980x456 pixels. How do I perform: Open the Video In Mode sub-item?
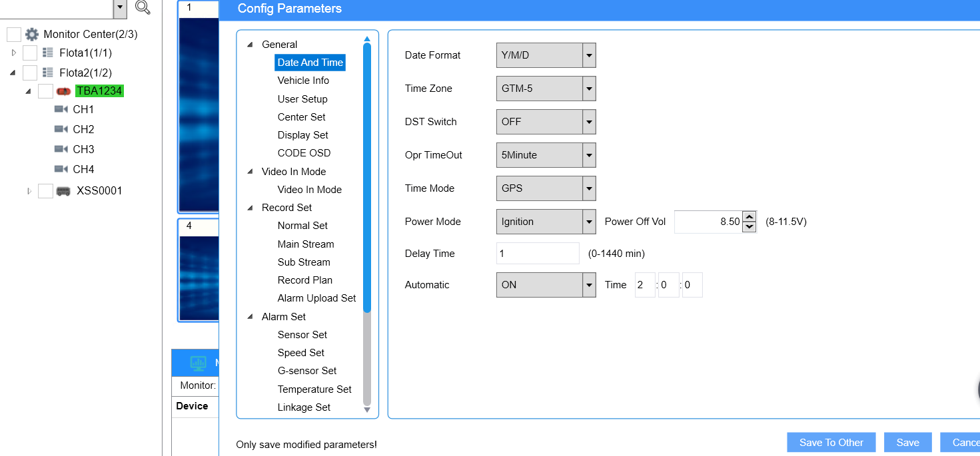tap(310, 190)
